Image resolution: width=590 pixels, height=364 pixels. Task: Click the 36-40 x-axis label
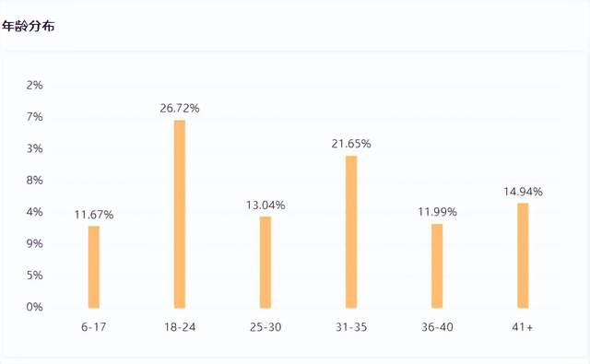click(x=437, y=327)
